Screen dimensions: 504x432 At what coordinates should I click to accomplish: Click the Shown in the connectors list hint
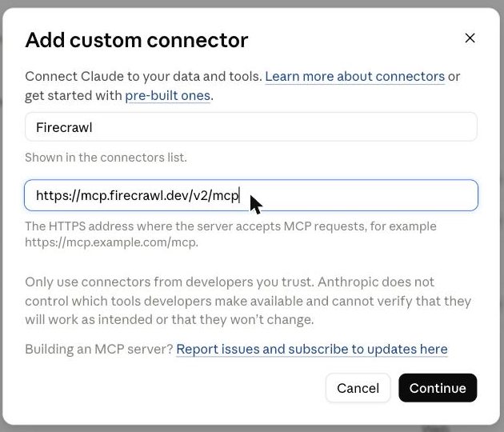point(106,158)
